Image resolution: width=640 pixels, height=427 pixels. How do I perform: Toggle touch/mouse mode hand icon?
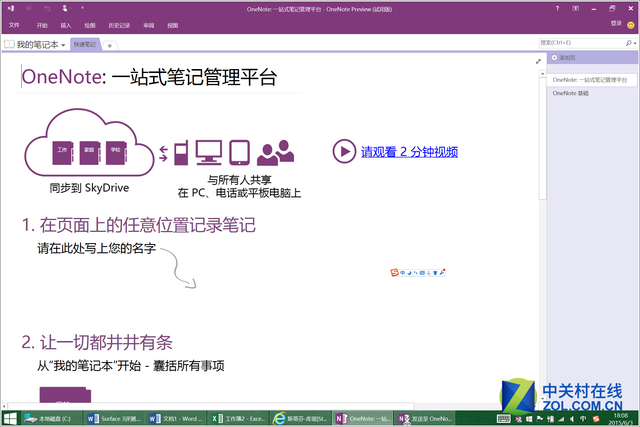coord(65,8)
